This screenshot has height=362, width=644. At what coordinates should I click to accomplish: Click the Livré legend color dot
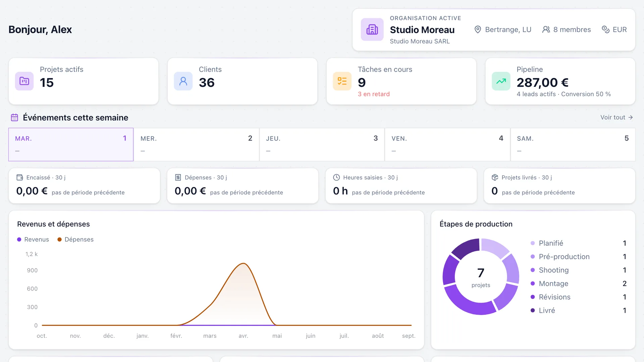[x=533, y=310]
